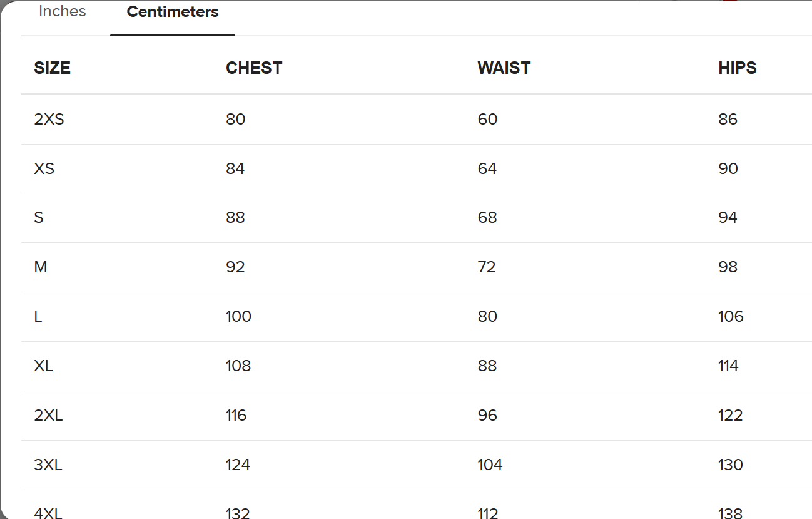Click the M size row label

pyautogui.click(x=41, y=267)
